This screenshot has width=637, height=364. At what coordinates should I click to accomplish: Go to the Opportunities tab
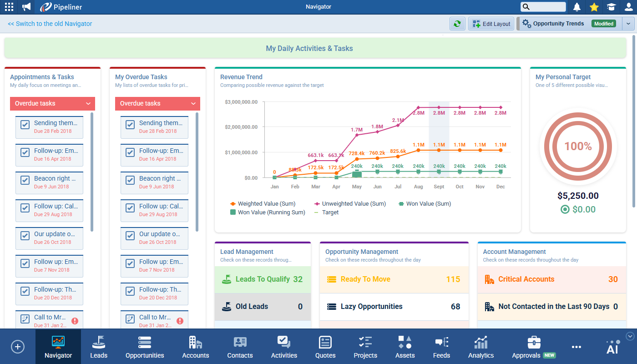(x=145, y=347)
